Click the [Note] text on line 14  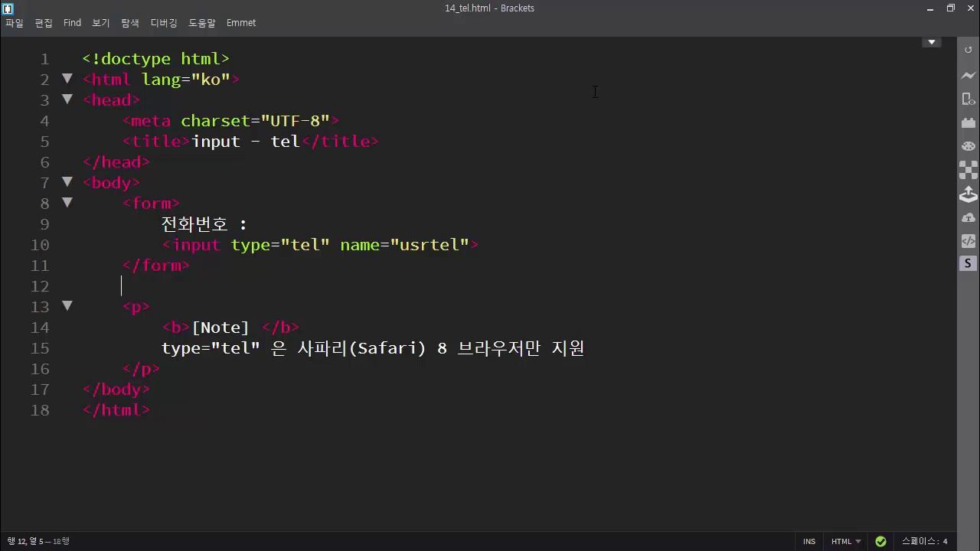pyautogui.click(x=220, y=328)
